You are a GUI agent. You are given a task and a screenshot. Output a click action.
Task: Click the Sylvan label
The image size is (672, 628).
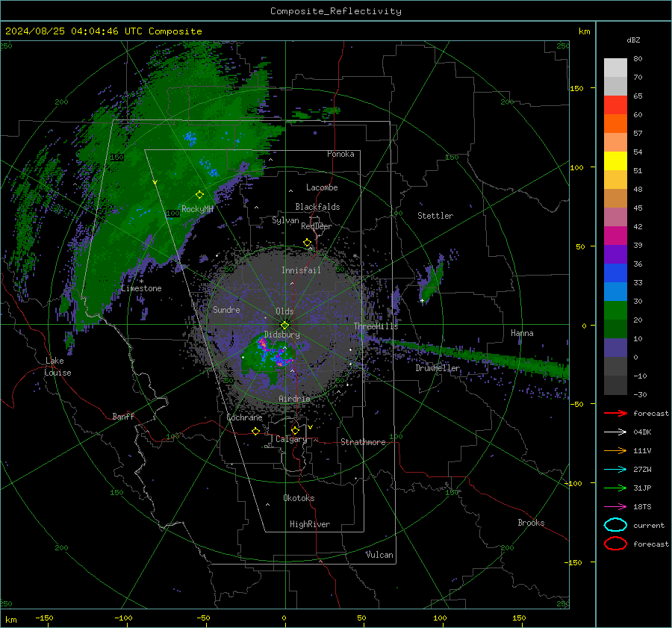coord(285,220)
